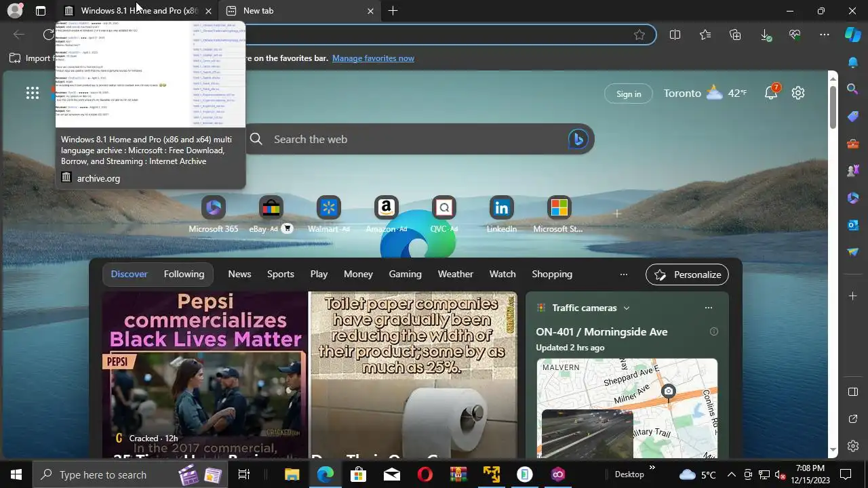Open the sidebar notifications bell icon
The height and width of the screenshot is (488, 868).
pos(853,62)
